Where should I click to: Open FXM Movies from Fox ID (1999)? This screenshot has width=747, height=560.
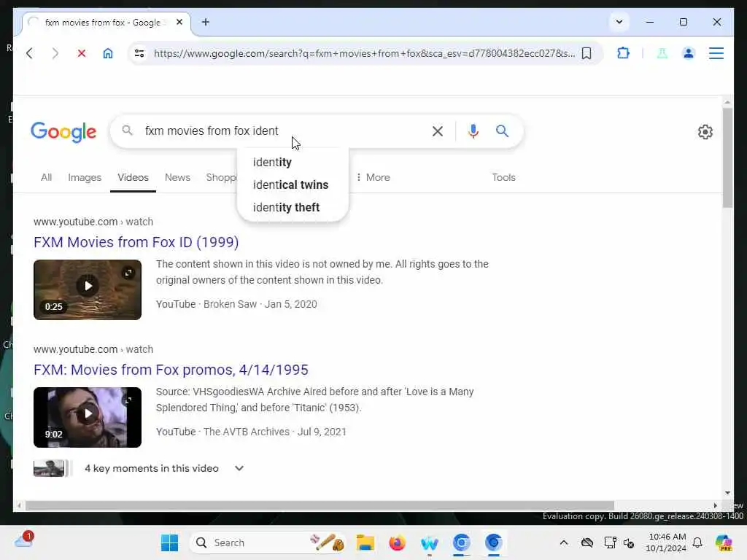pos(136,242)
